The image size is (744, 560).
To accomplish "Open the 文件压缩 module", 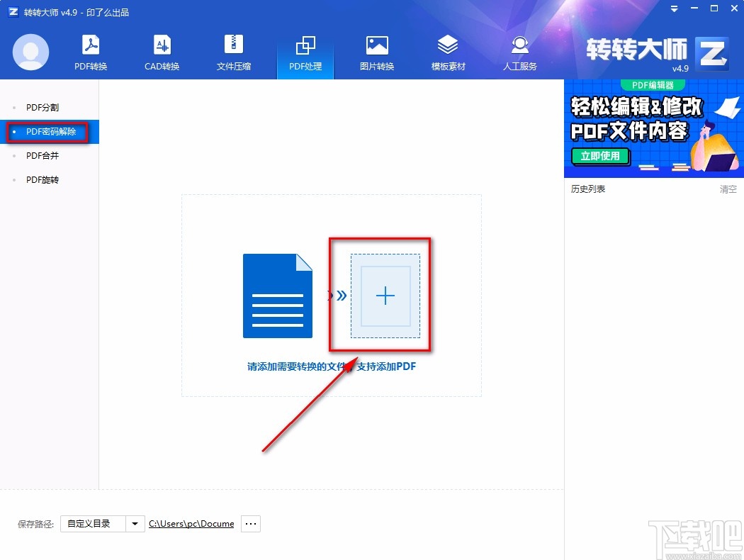I will click(x=233, y=53).
